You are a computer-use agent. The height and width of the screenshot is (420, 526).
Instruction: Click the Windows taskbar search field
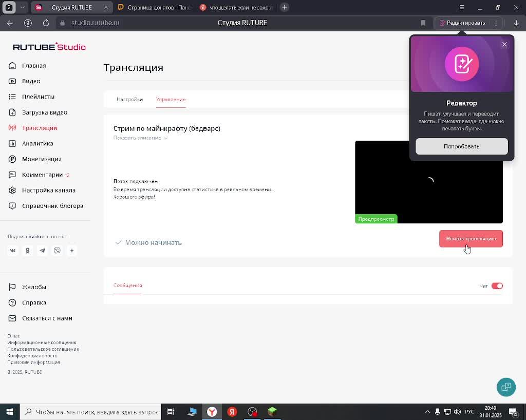click(x=90, y=412)
